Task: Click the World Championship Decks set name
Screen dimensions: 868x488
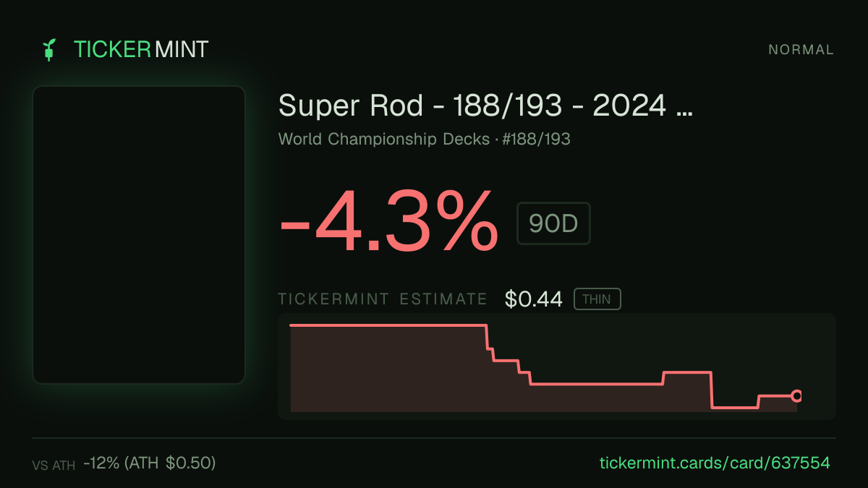Action: (383, 139)
